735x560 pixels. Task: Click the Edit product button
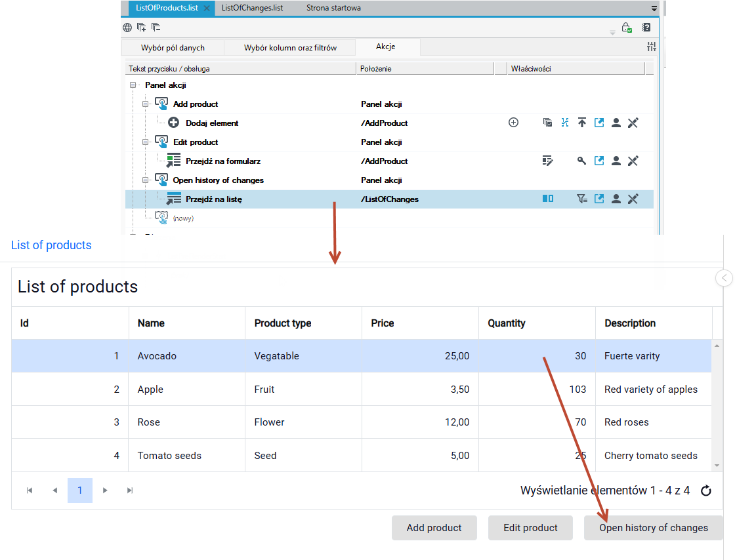coord(530,528)
